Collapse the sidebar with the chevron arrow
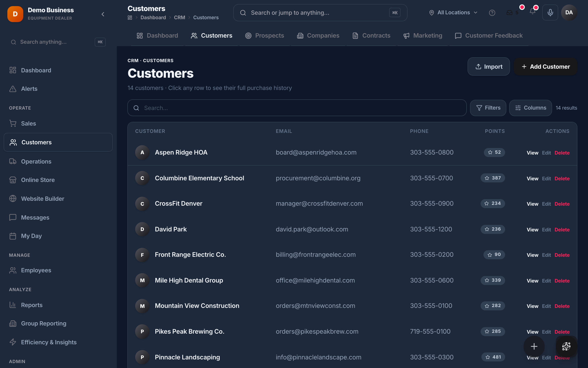This screenshot has width=588, height=368. (x=103, y=14)
